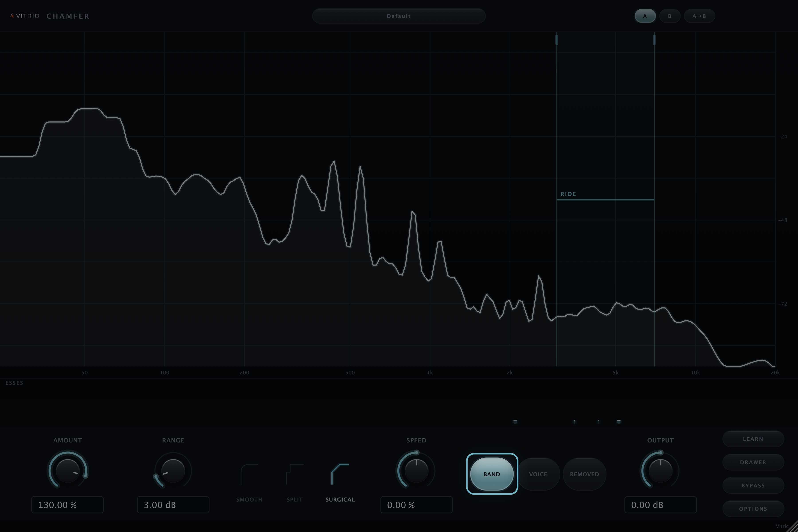The height and width of the screenshot is (532, 798).
Task: Click the SPLIT label
Action: (295, 499)
